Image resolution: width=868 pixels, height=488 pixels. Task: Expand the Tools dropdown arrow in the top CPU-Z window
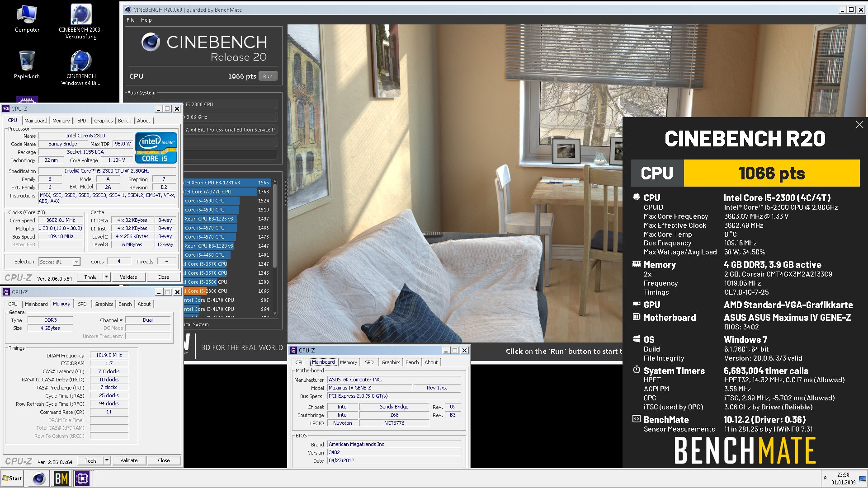pyautogui.click(x=106, y=277)
